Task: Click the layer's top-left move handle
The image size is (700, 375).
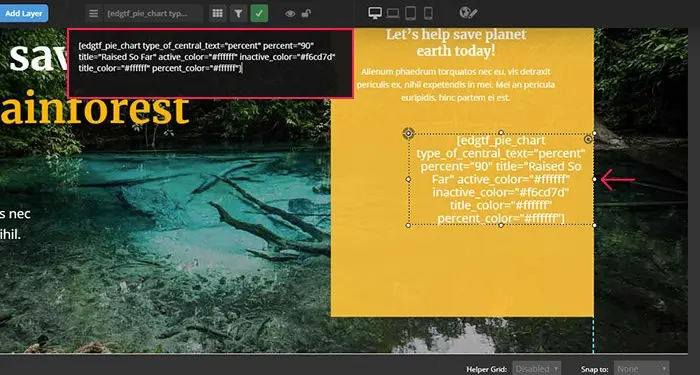Action: click(x=408, y=133)
